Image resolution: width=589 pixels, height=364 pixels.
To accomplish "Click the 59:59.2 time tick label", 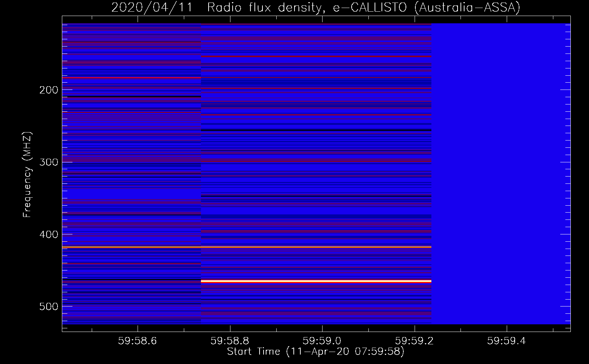I will point(414,341).
